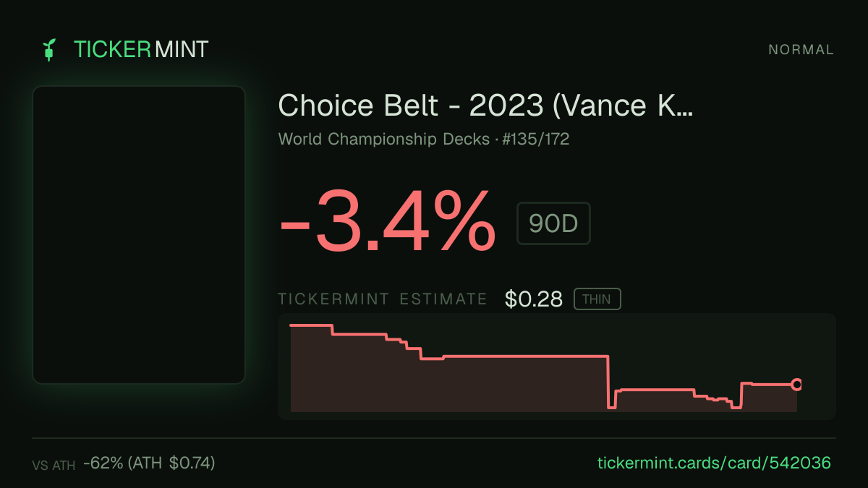Select the NORMAL variant label
Image resolution: width=868 pixels, height=488 pixels.
pos(801,50)
